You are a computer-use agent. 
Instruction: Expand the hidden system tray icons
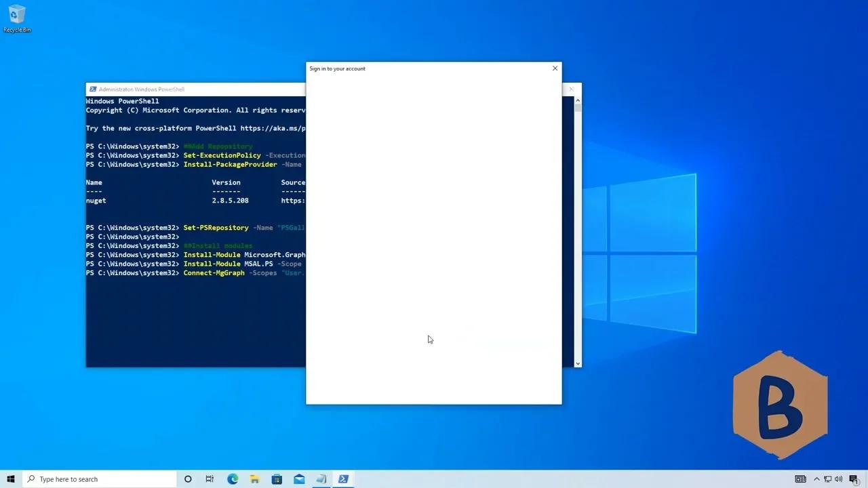pyautogui.click(x=816, y=479)
